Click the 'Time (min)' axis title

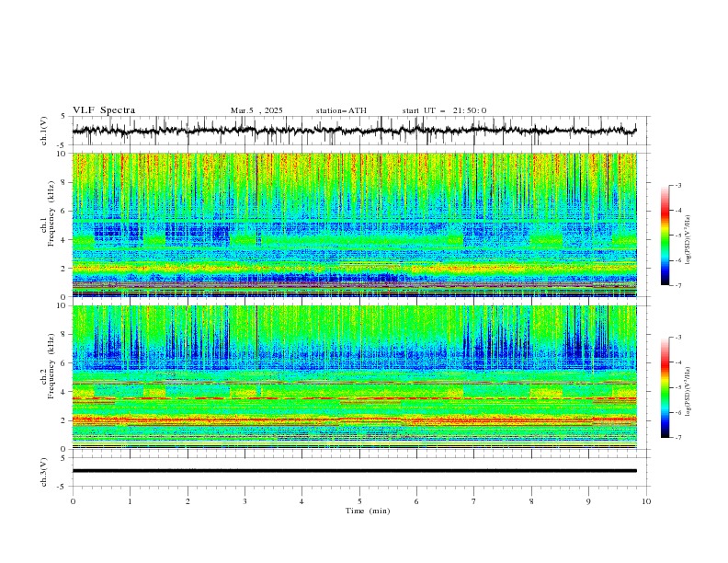point(368,511)
